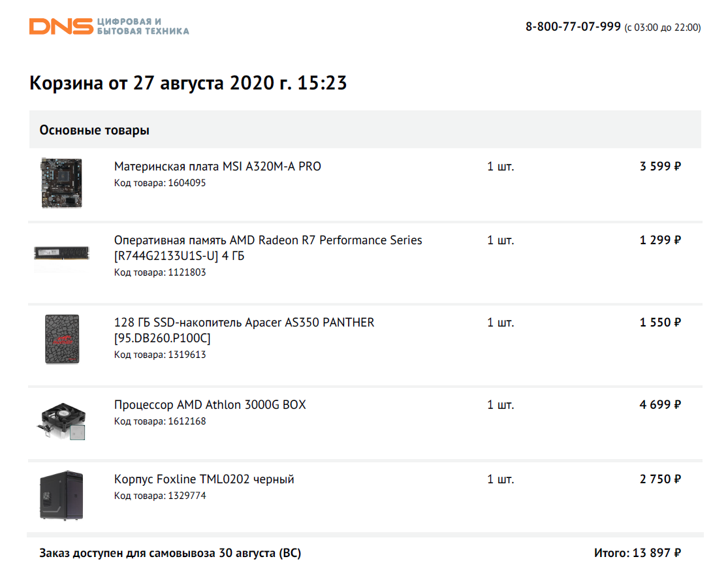Image resolution: width=728 pixels, height=574 pixels.
Task: Click 'Материнская плата MSI A320M-A PRO' title
Action: pos(217,167)
